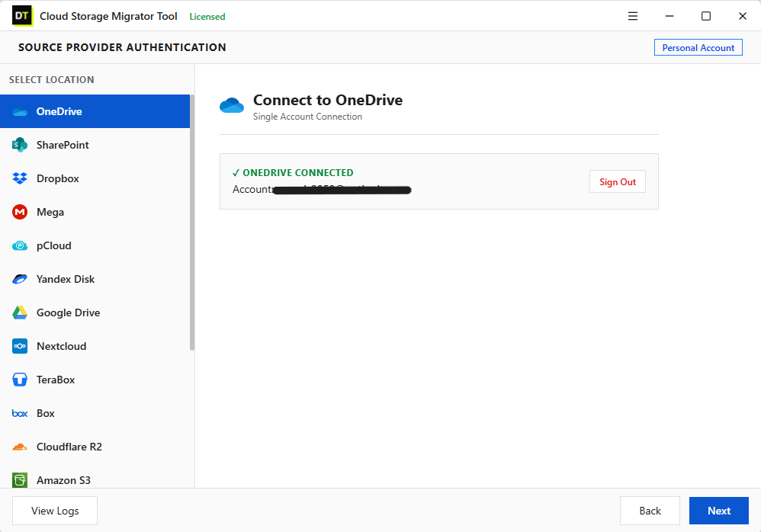Viewport: 761px width, 532px height.
Task: Click the TeraBox icon
Action: 20,380
